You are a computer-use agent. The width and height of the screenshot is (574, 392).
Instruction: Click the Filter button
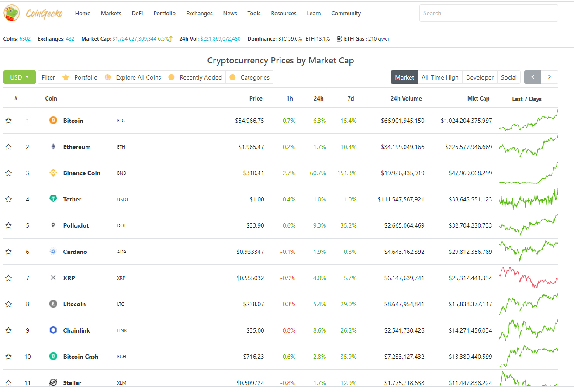click(48, 77)
